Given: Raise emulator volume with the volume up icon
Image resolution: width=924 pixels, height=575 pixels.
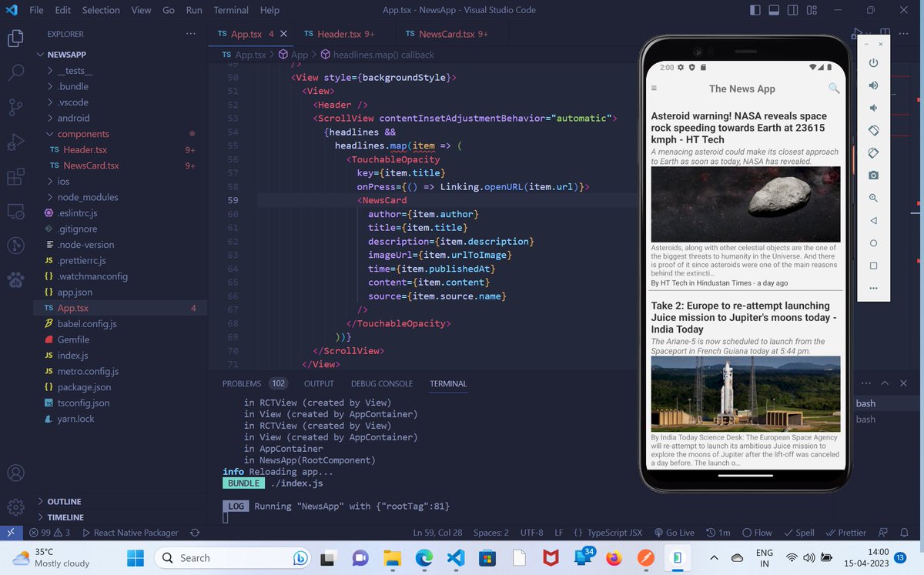Looking at the screenshot, I should (872, 85).
